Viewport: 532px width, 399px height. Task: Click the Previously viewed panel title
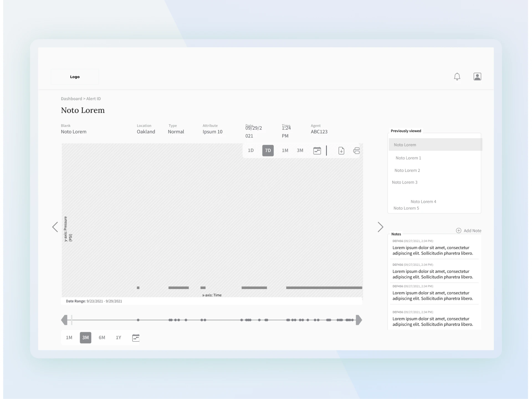[406, 131]
